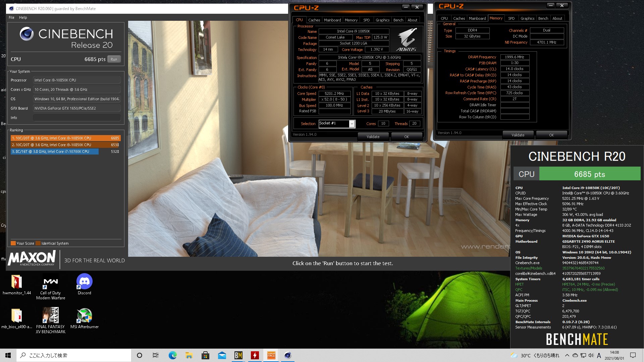Switch to red lightning bolt taskbar app
The height and width of the screenshot is (362, 644).
255,355
